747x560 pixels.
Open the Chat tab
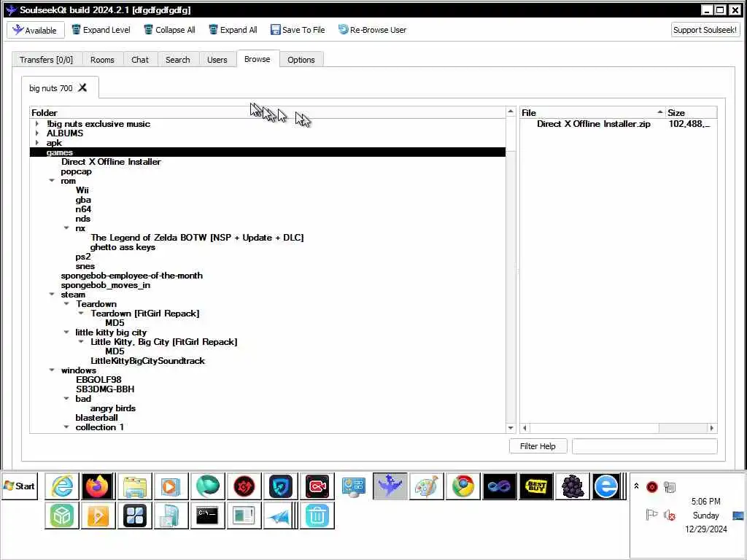click(x=140, y=60)
